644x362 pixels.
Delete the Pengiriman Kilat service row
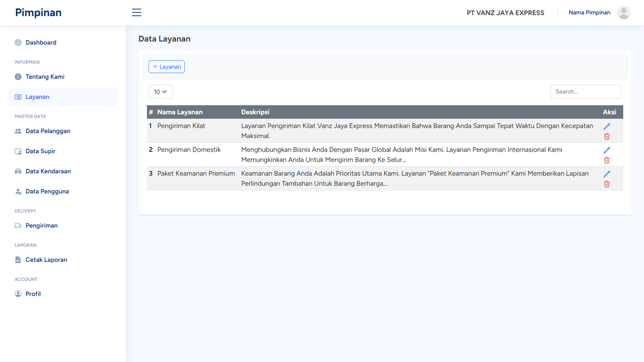pos(607,137)
